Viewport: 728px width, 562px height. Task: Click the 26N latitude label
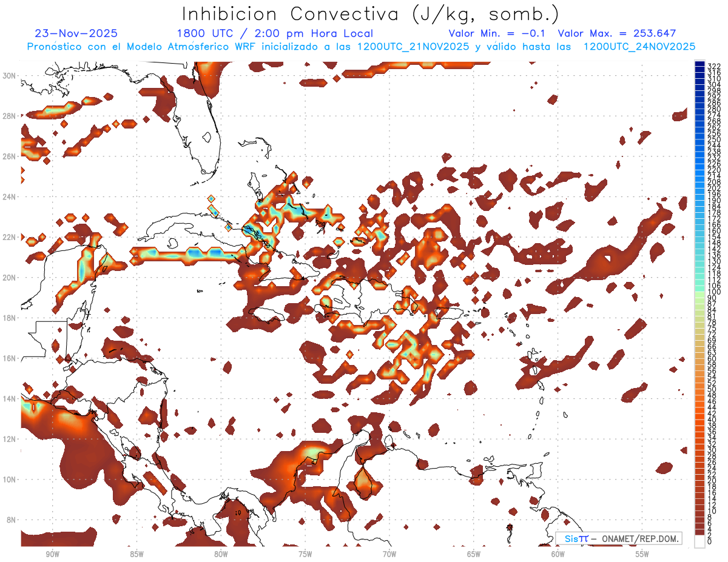point(9,156)
